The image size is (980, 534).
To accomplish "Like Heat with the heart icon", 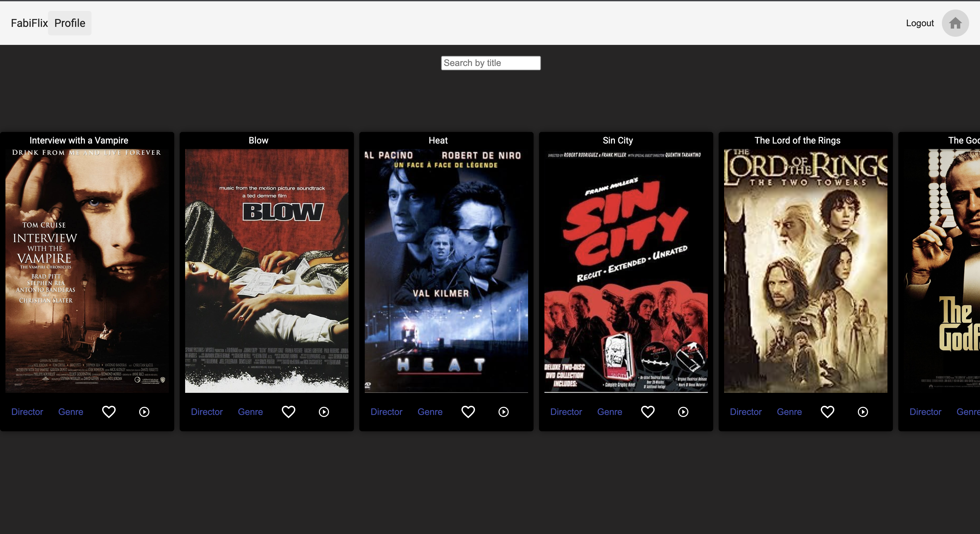I will [468, 412].
